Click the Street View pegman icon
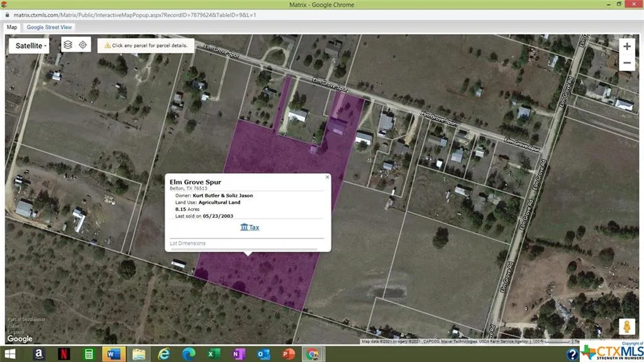This screenshot has height=362, width=644. tap(626, 327)
